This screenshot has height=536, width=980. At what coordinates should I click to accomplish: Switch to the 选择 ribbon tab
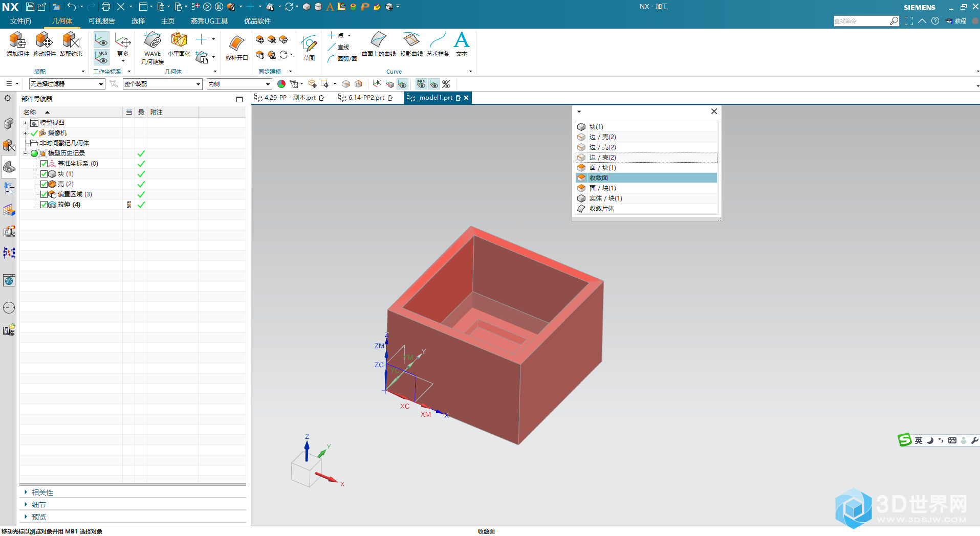point(138,21)
